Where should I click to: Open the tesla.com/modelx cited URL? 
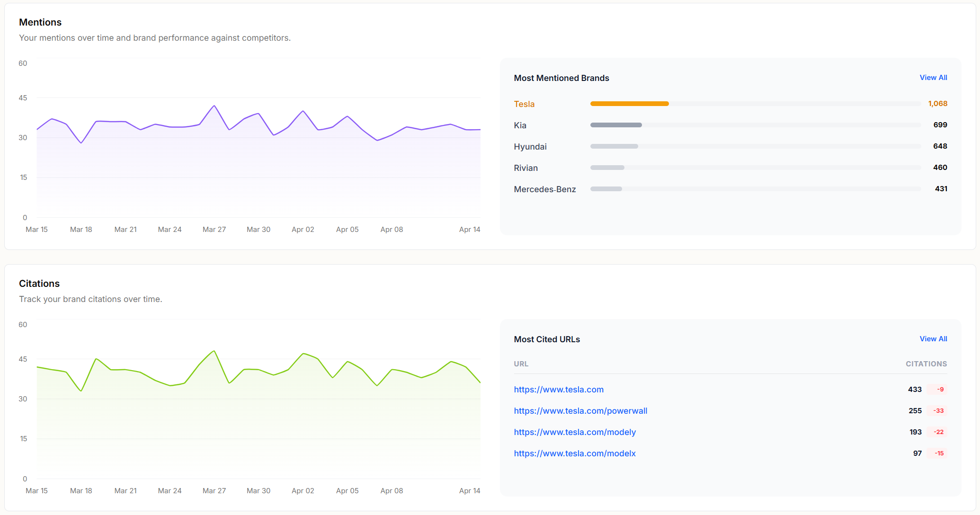575,453
